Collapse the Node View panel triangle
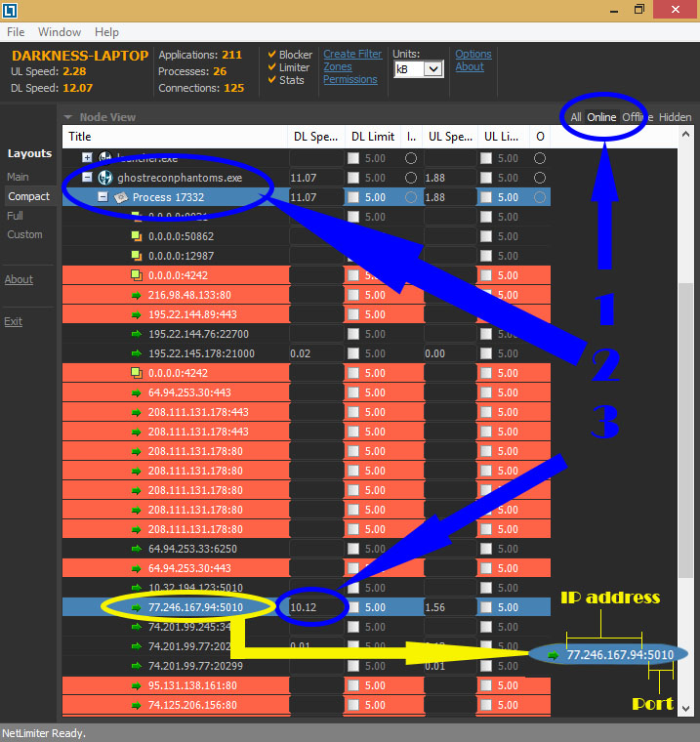The image size is (700, 742). [x=68, y=117]
